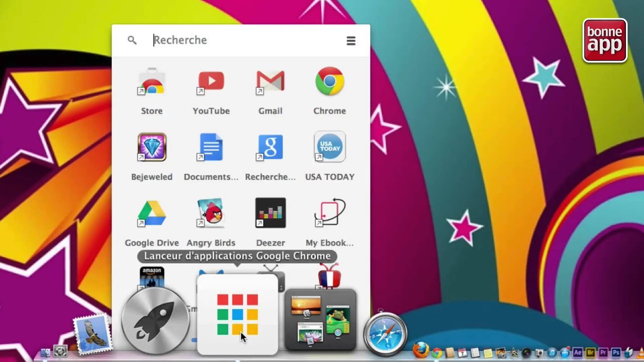The height and width of the screenshot is (362, 644).
Task: Launch the USA TODAY app
Action: tap(330, 147)
